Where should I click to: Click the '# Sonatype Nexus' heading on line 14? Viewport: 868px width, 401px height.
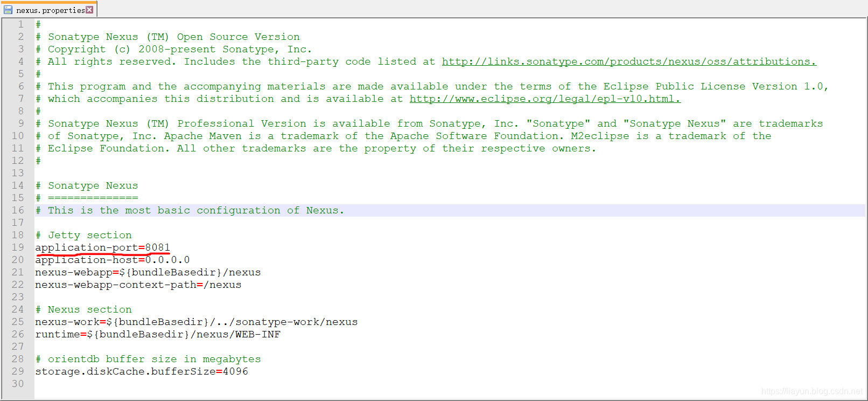coord(87,185)
